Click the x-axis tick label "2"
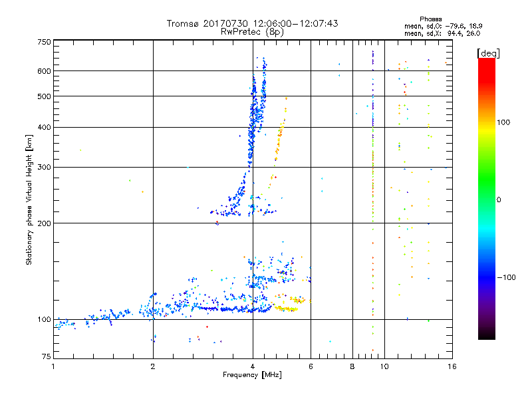The height and width of the screenshot is (399, 532). [x=153, y=366]
